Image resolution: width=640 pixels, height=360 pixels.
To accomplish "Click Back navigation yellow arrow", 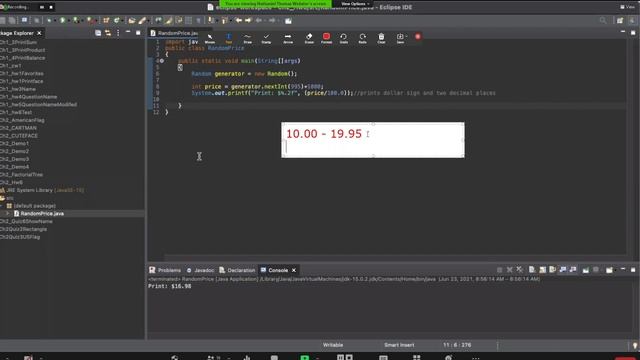I will point(238,20).
